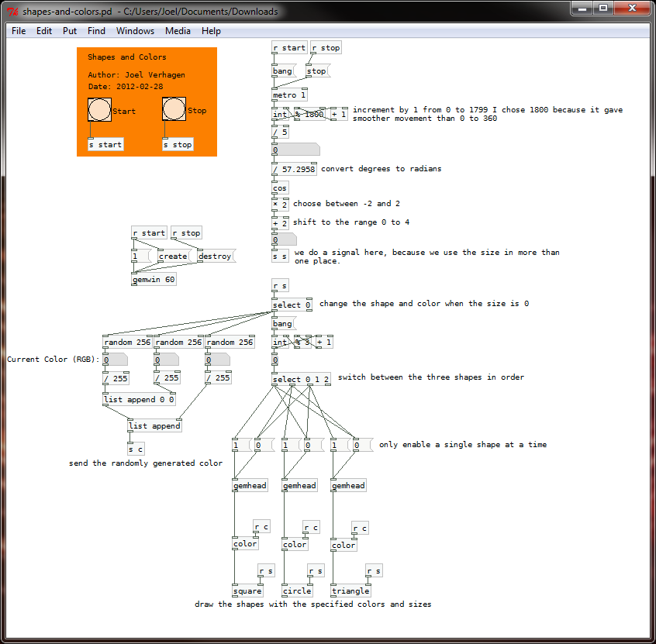Click the '0' message above second gemhead
This screenshot has width=656, height=644.
(314, 446)
